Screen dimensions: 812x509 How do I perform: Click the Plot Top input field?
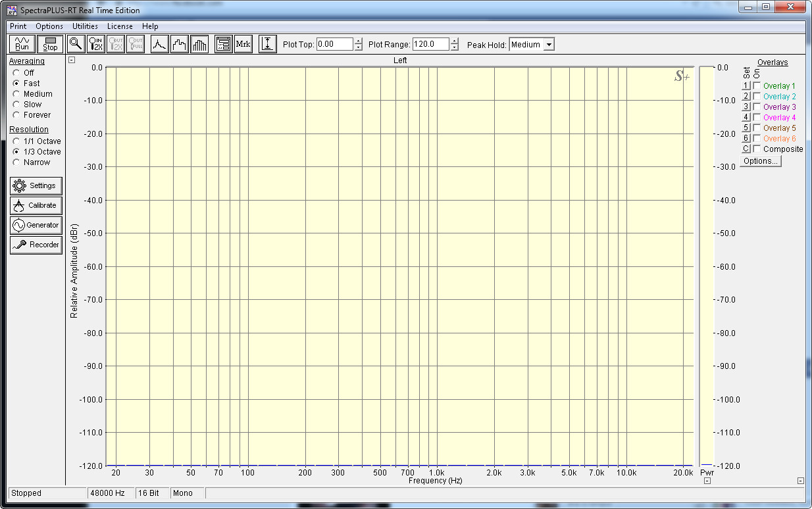click(x=335, y=45)
